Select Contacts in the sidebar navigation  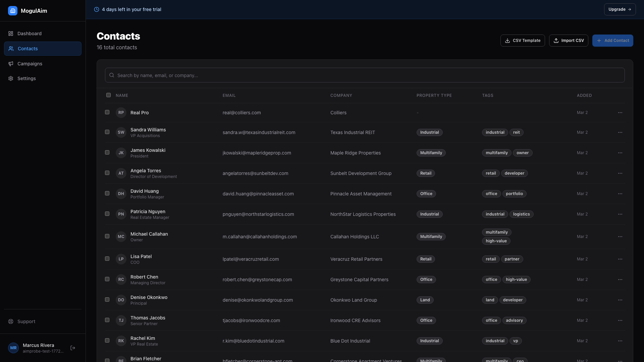tap(28, 49)
